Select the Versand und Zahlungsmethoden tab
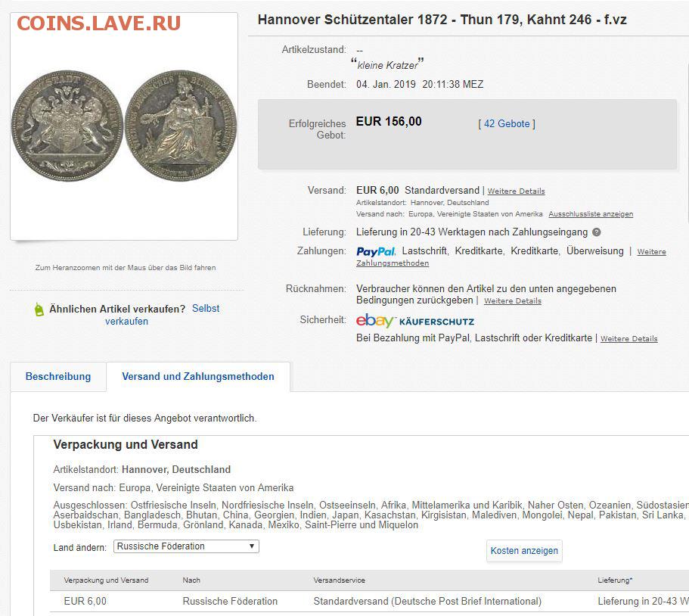This screenshot has height=616, width=689. pos(198,376)
